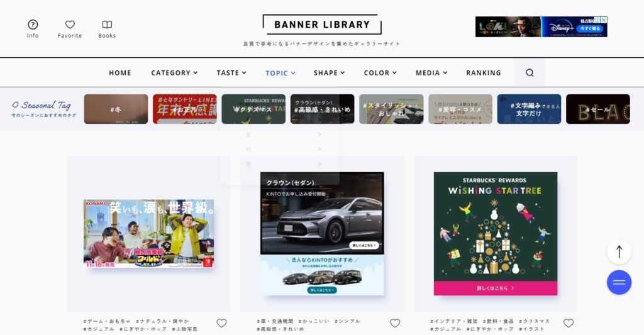Open the RANKING page
The image size is (644, 335).
point(484,73)
